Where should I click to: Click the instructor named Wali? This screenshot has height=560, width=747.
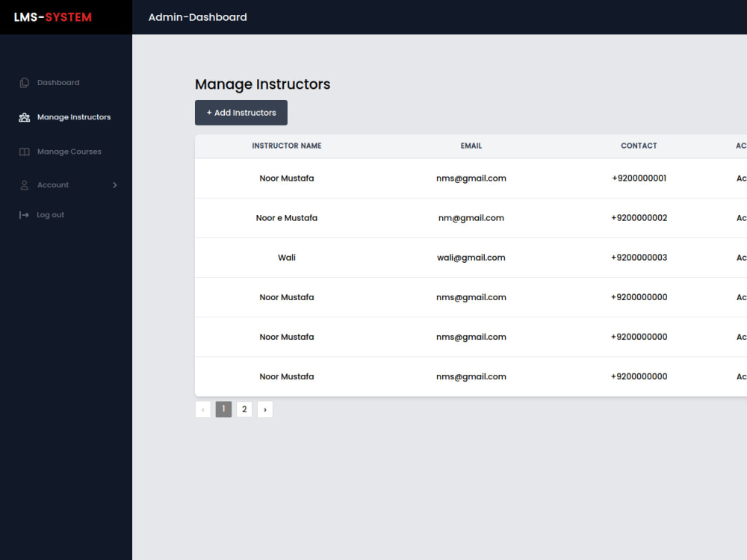point(287,257)
